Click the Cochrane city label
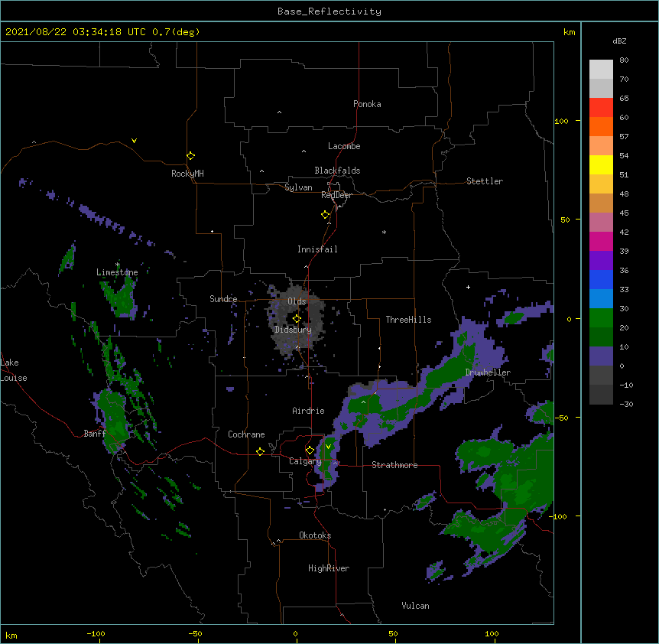The width and height of the screenshot is (659, 644). (x=246, y=434)
